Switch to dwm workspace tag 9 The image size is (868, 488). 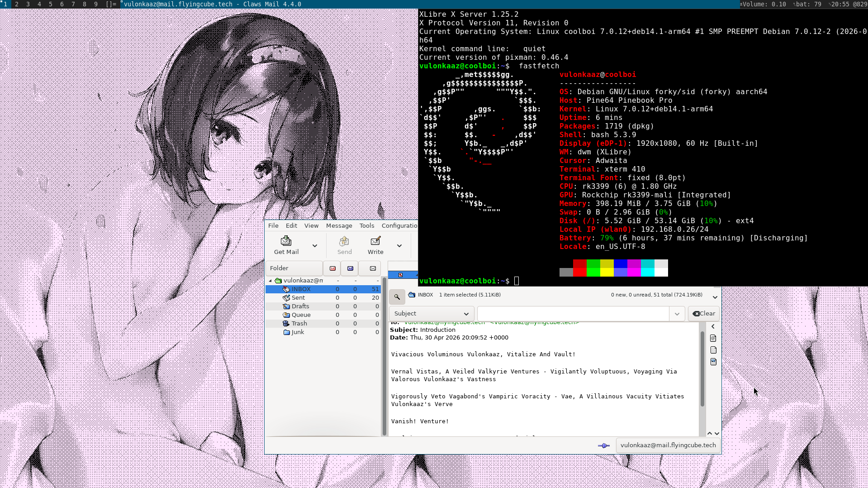tap(95, 4)
